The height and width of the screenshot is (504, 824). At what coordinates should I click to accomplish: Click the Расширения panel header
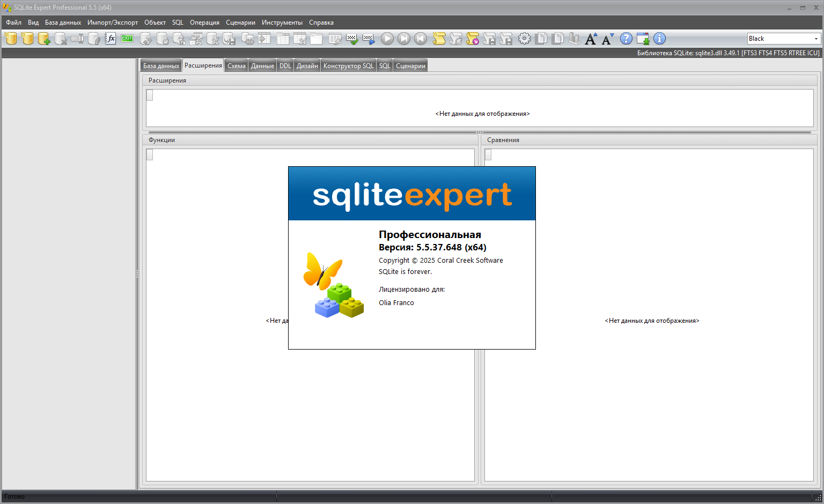(x=480, y=80)
